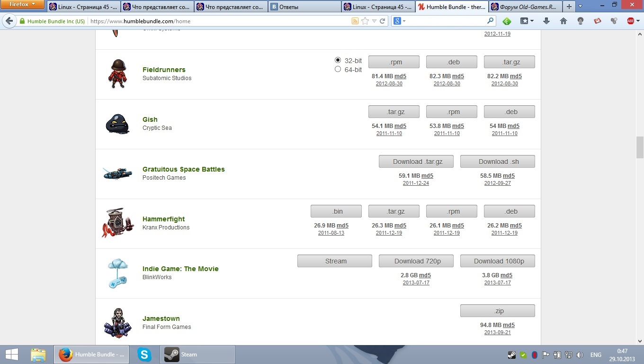Image resolution: width=644 pixels, height=364 pixels.
Task: Click the lightbulb extension icon
Action: [x=581, y=21]
